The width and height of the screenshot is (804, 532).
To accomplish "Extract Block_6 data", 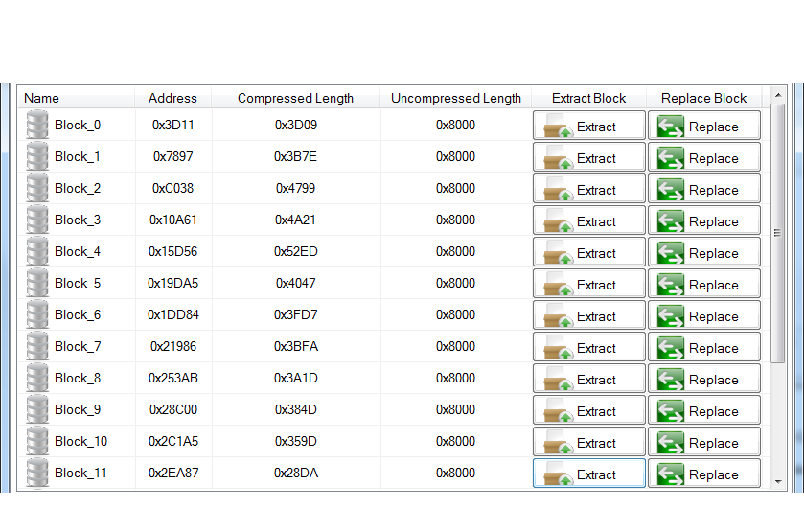I will coord(589,315).
